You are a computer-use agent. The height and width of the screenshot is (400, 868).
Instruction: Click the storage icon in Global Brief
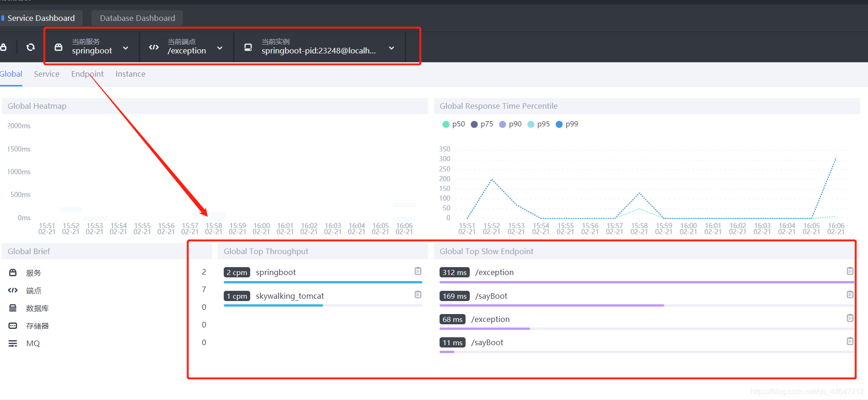[x=13, y=326]
